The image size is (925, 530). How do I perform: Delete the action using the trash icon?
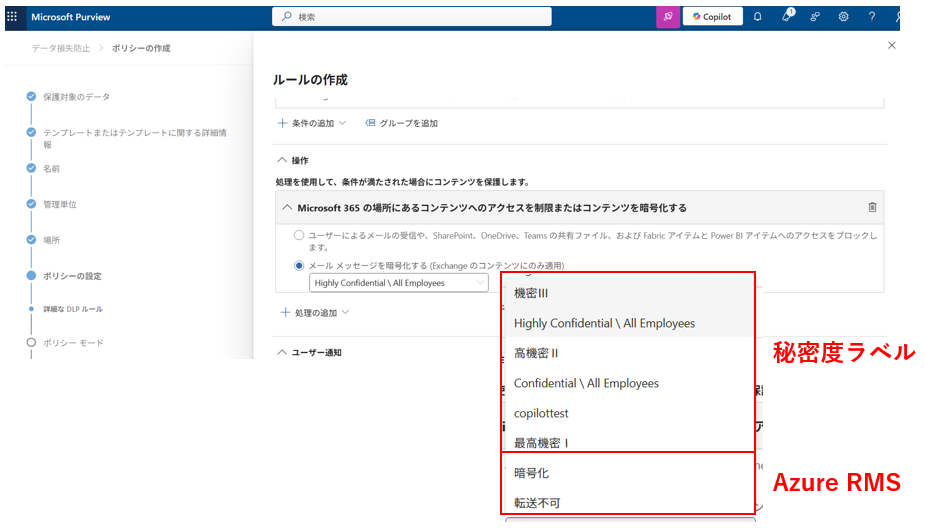point(872,207)
